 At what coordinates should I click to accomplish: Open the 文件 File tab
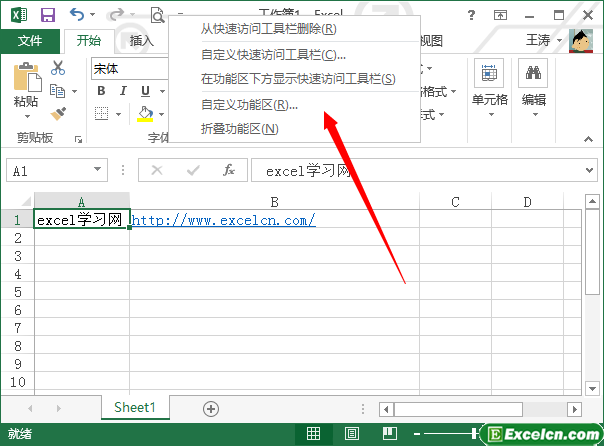30,40
